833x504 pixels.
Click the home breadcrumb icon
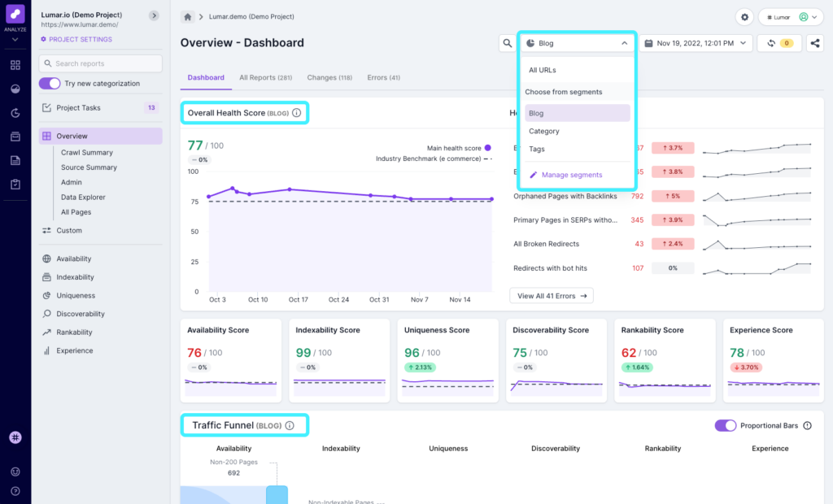[188, 17]
